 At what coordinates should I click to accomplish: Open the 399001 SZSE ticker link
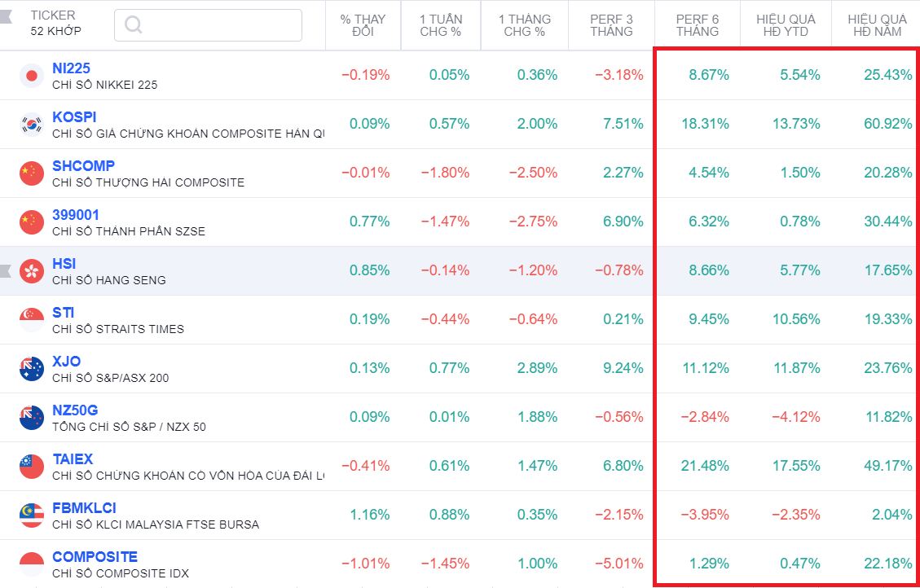[x=75, y=215]
